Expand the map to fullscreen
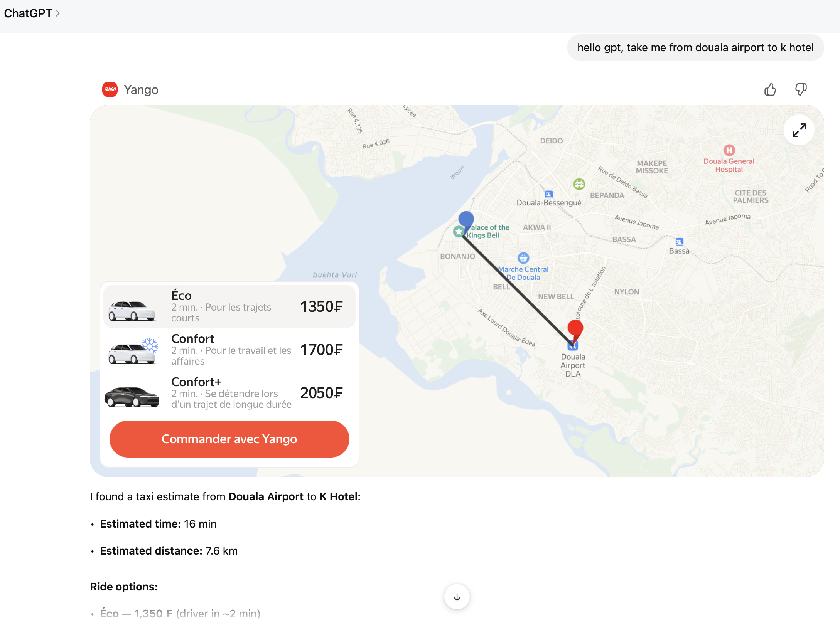840x619 pixels. tap(799, 130)
